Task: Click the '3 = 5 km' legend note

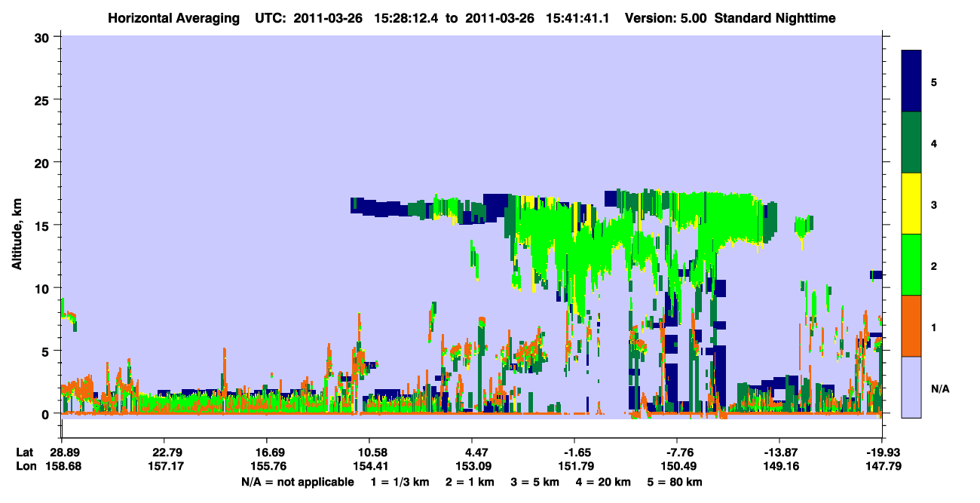Action: pyautogui.click(x=534, y=481)
